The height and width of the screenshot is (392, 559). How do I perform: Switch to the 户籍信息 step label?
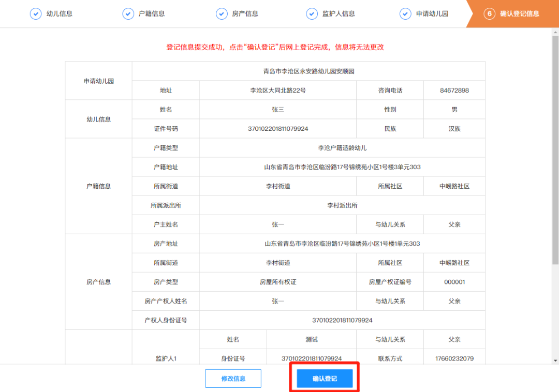click(152, 14)
